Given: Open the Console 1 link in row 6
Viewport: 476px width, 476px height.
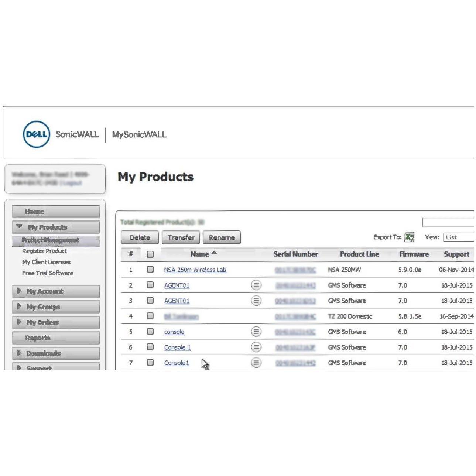Looking at the screenshot, I should coord(177,347).
